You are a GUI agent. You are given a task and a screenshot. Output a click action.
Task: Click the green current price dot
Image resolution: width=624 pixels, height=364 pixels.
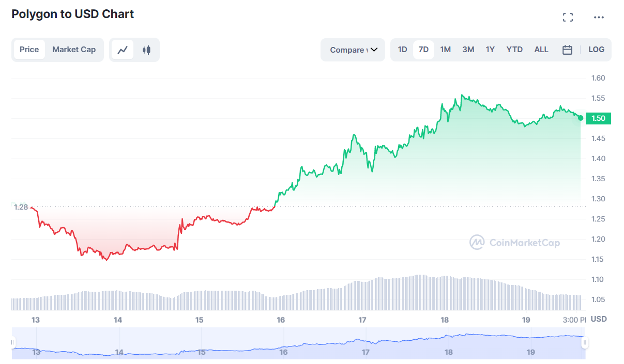pyautogui.click(x=581, y=118)
